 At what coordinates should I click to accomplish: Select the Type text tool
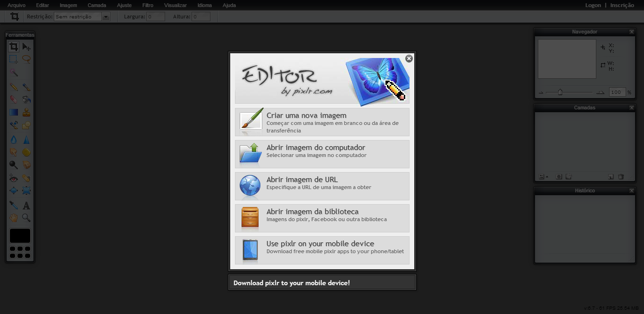point(26,205)
